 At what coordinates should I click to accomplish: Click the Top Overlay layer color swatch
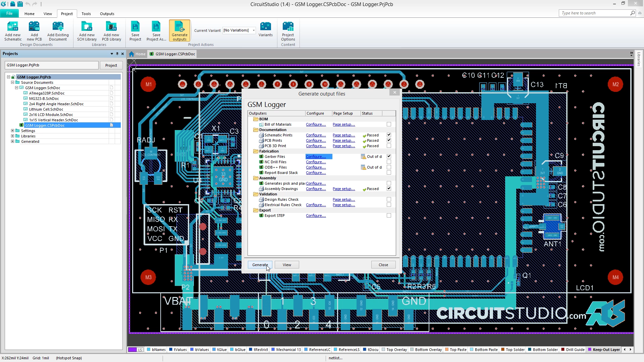tap(383, 350)
